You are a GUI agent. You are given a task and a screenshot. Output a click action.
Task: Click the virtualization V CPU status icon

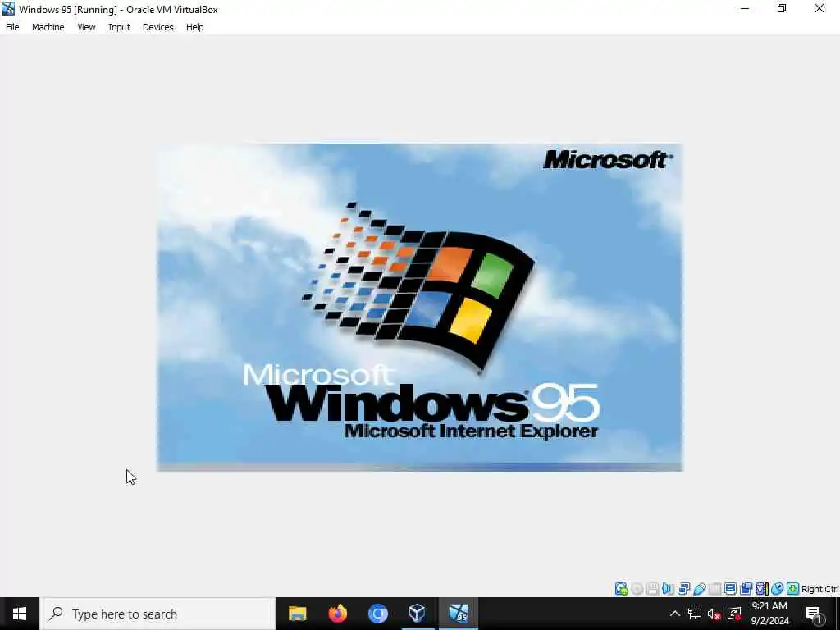click(x=762, y=589)
